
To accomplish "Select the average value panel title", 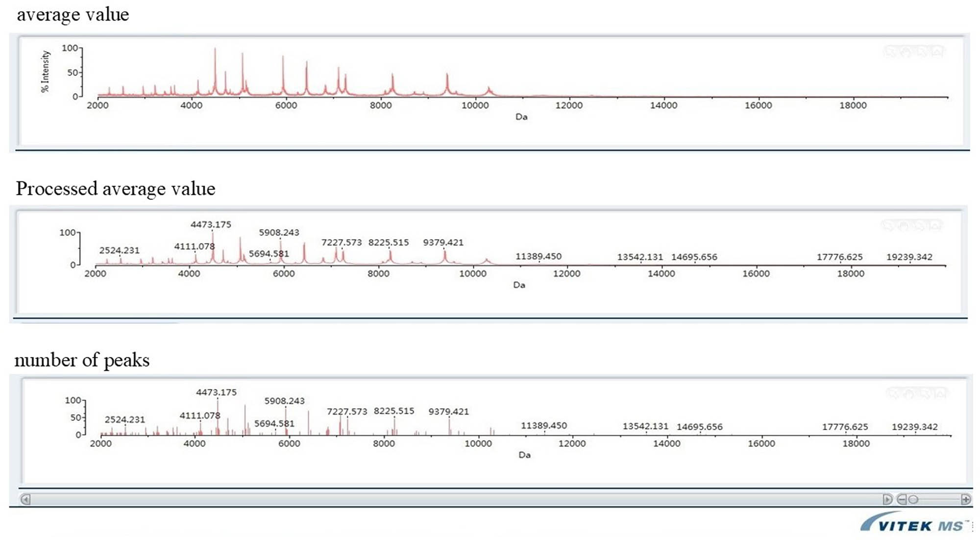I will tap(73, 15).
